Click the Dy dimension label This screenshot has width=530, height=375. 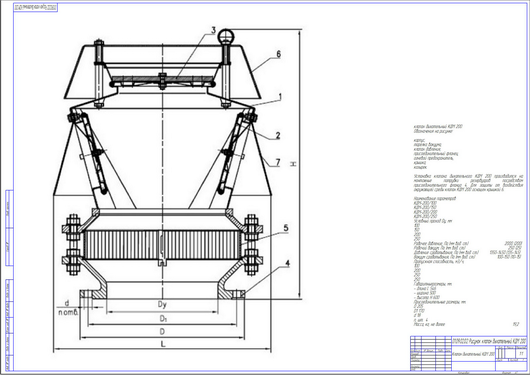[x=162, y=305]
